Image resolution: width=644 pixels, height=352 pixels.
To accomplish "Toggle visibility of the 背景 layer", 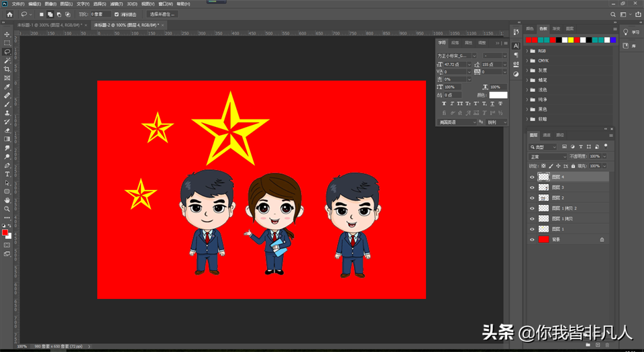I will (x=532, y=240).
